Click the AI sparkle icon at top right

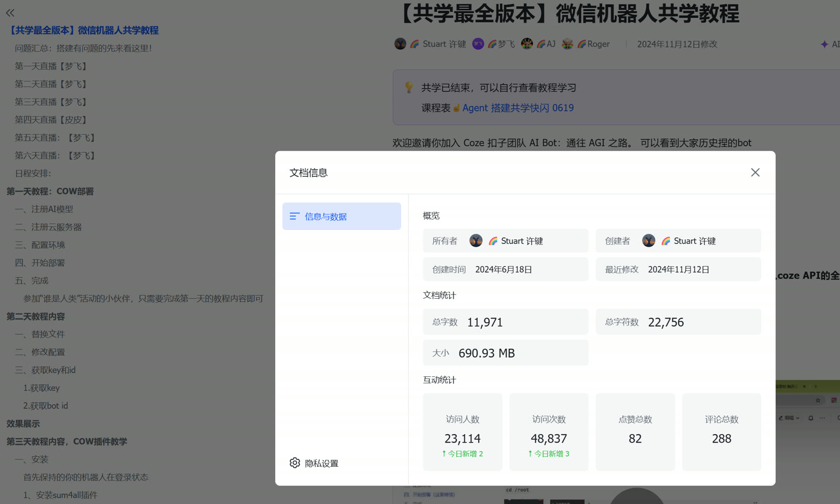tap(824, 44)
